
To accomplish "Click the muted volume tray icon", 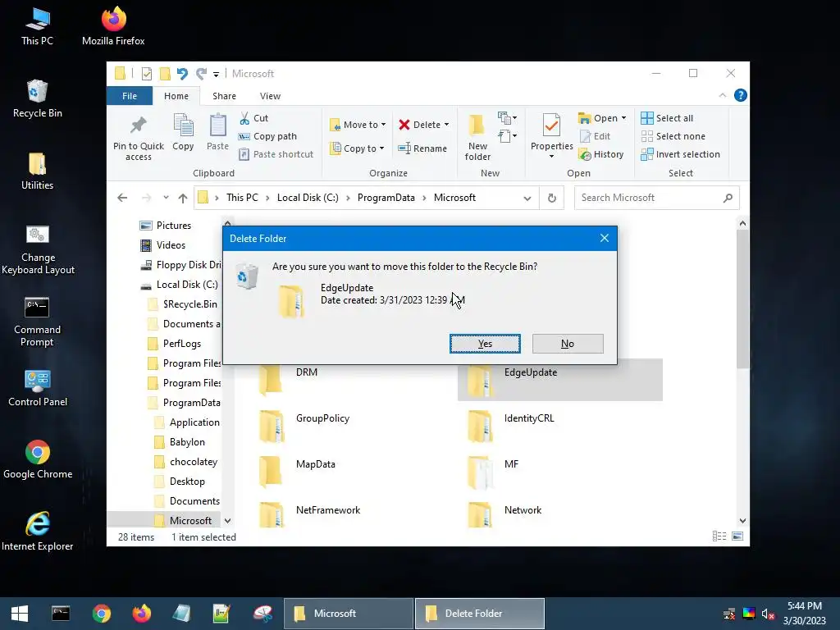I will [x=768, y=614].
